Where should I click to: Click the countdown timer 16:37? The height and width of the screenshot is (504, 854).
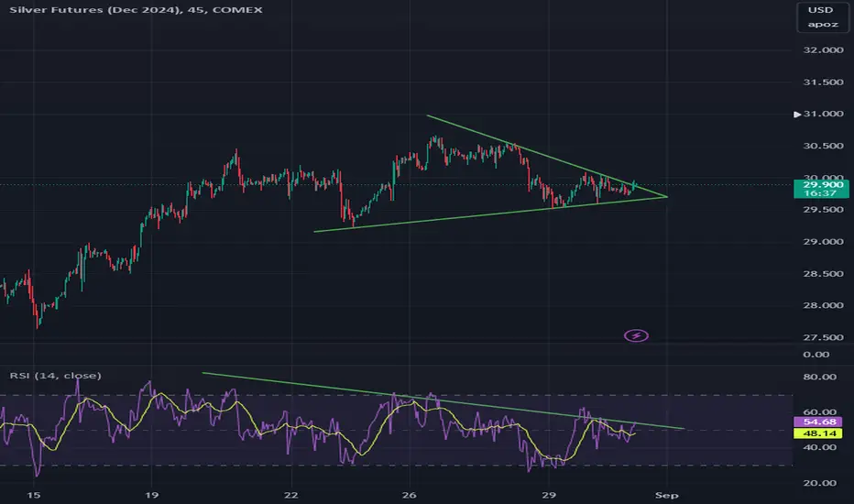[820, 193]
